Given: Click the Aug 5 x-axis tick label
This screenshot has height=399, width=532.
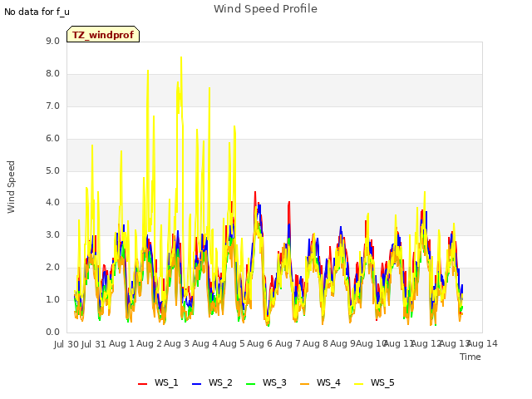Looking at the screenshot, I should point(232,343).
